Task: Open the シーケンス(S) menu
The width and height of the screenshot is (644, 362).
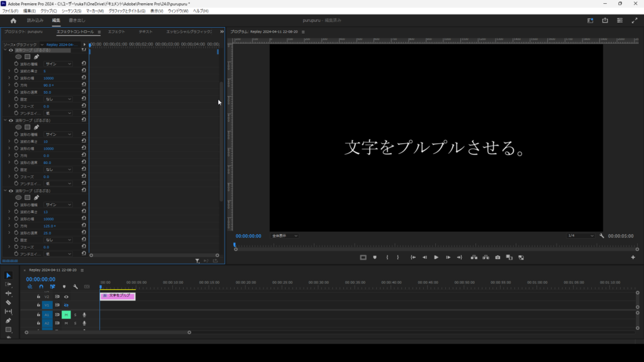Action: [x=72, y=11]
